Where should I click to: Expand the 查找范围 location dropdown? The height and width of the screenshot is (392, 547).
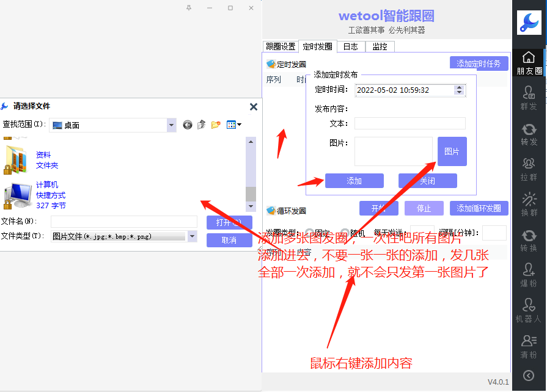[171, 125]
